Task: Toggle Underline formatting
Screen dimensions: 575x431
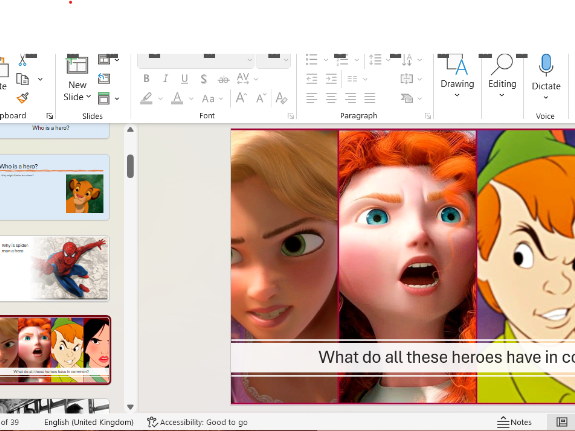Action: tap(184, 78)
